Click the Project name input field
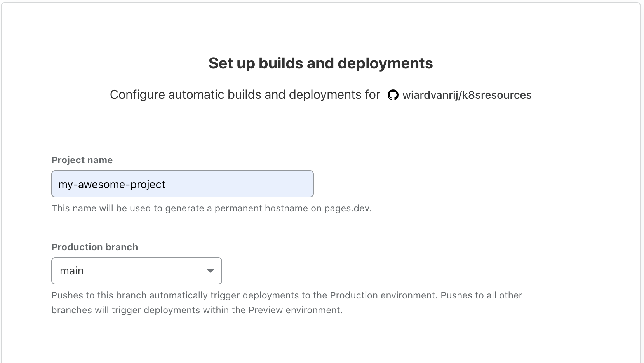This screenshot has height=363, width=644. click(x=183, y=184)
